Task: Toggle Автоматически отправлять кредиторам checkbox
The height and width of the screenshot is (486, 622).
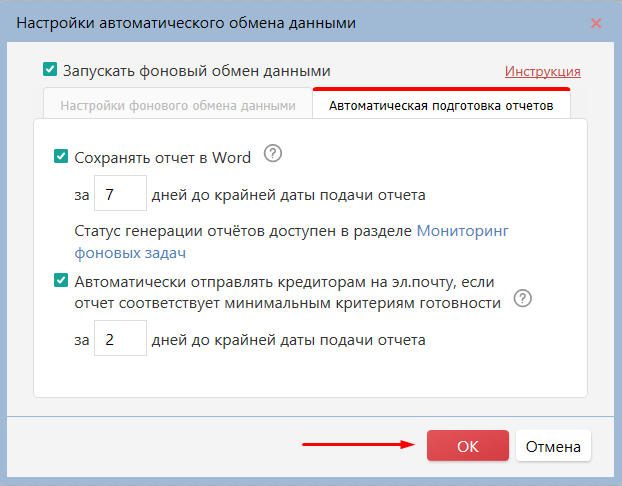Action: pyautogui.click(x=61, y=280)
